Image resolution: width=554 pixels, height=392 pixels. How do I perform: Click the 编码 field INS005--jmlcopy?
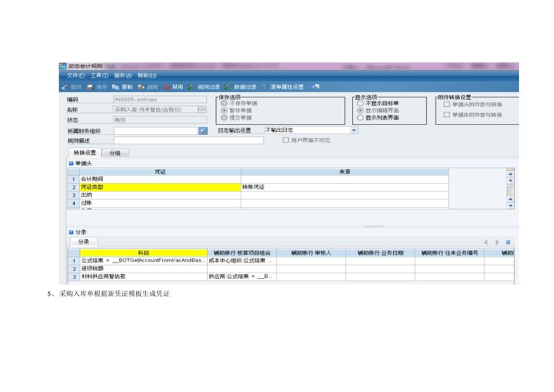pos(160,100)
